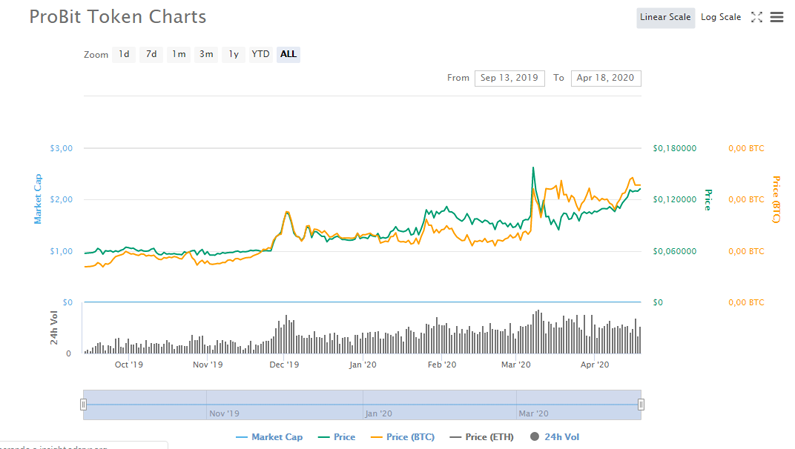Click the Apr '20 axis label
The height and width of the screenshot is (449, 795).
(x=595, y=365)
